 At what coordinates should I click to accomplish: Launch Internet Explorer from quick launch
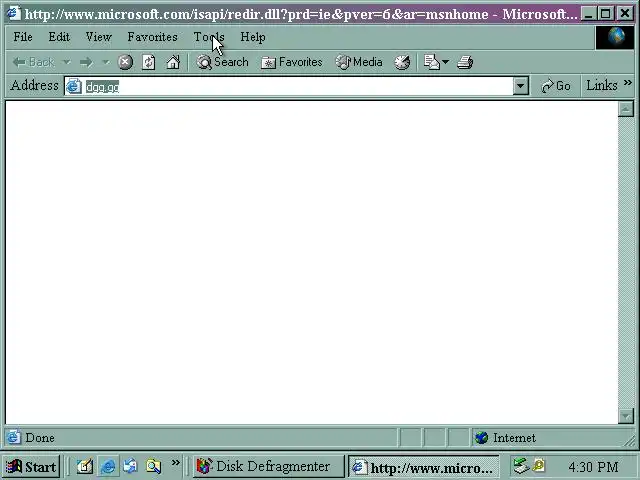[108, 466]
